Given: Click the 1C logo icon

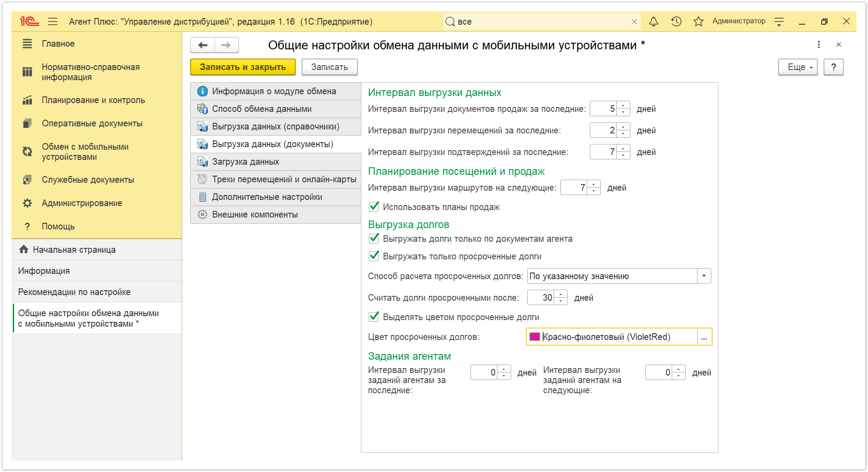Looking at the screenshot, I should tap(29, 21).
